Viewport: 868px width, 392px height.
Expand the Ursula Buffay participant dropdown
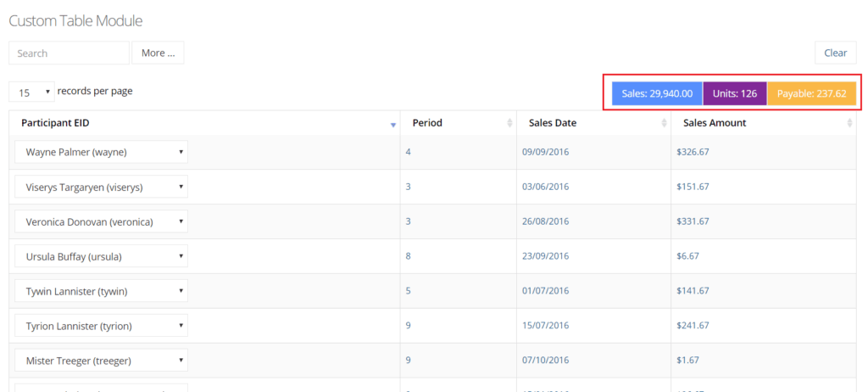click(x=102, y=256)
